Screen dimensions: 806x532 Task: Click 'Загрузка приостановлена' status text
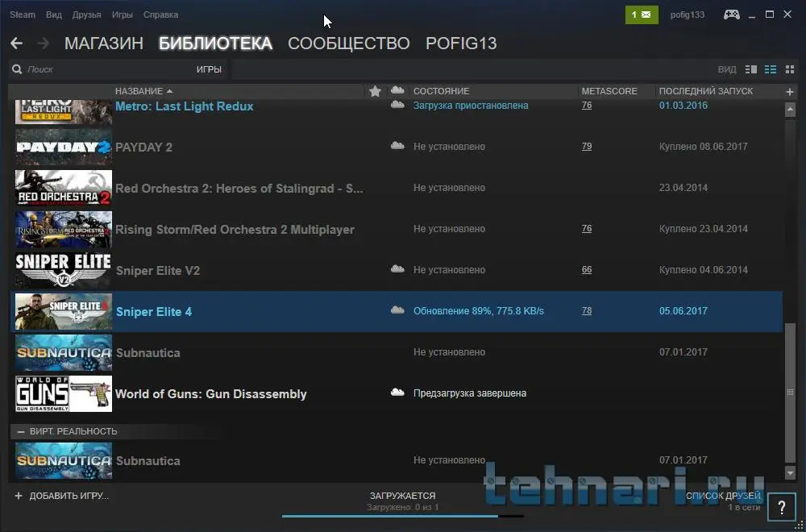(471, 106)
